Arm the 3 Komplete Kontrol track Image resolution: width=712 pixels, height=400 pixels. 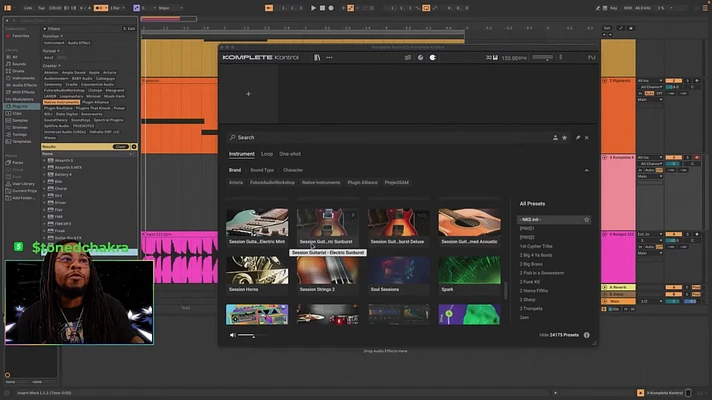tap(697, 158)
